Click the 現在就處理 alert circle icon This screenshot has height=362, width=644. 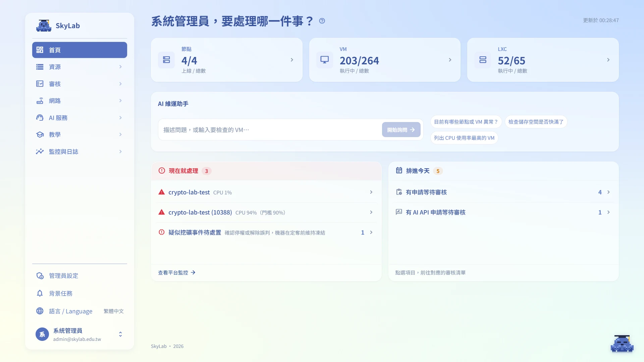pyautogui.click(x=162, y=171)
